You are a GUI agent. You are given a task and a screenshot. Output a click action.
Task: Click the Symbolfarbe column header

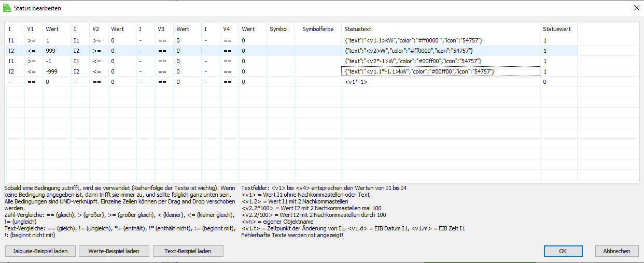(x=318, y=29)
